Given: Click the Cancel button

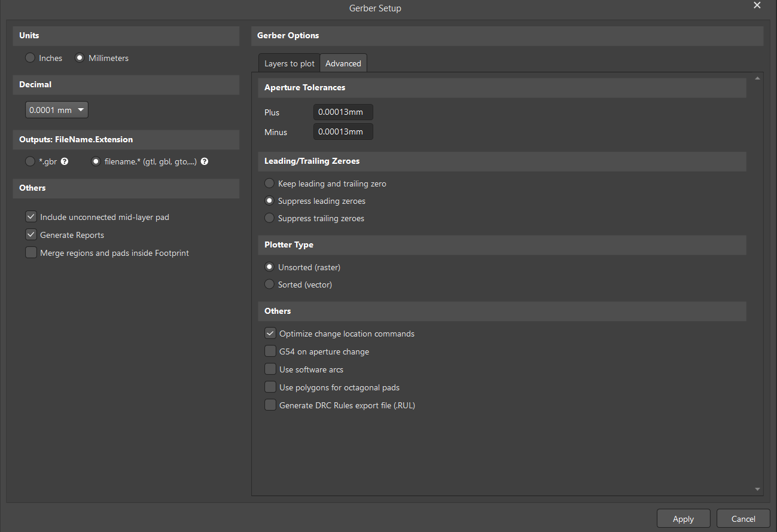Looking at the screenshot, I should tap(744, 519).
